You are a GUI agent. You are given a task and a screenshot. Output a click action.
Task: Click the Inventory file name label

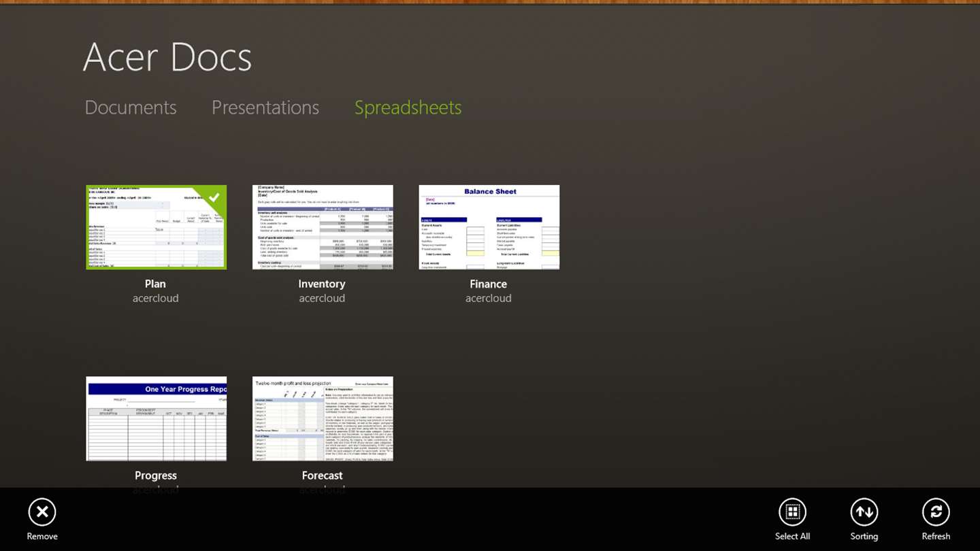click(x=322, y=284)
